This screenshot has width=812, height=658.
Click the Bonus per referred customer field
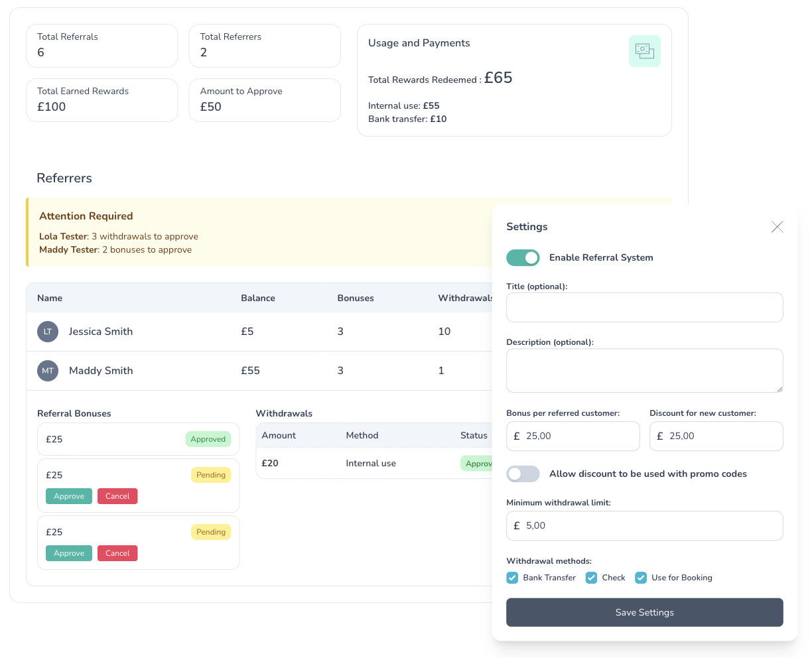[573, 436]
